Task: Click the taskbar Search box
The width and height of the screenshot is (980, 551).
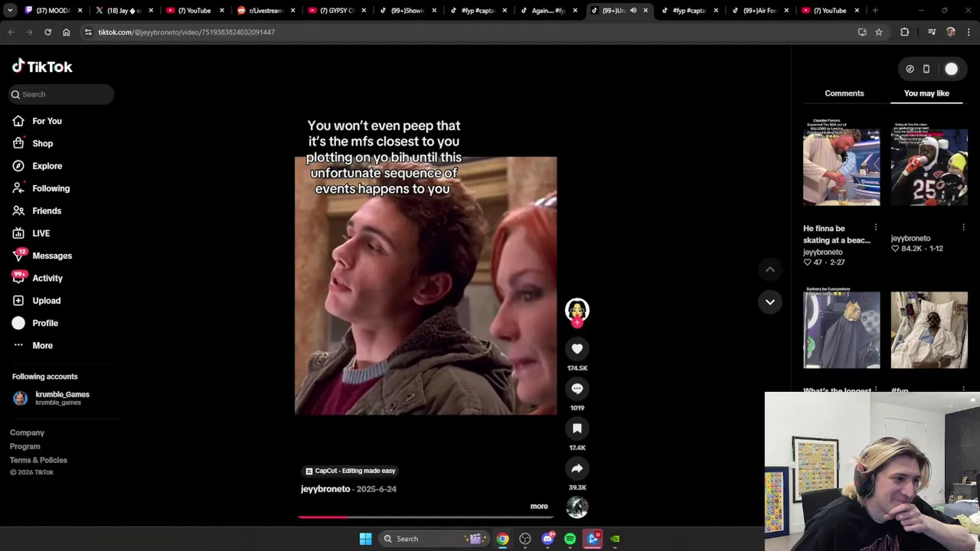Action: (x=435, y=539)
